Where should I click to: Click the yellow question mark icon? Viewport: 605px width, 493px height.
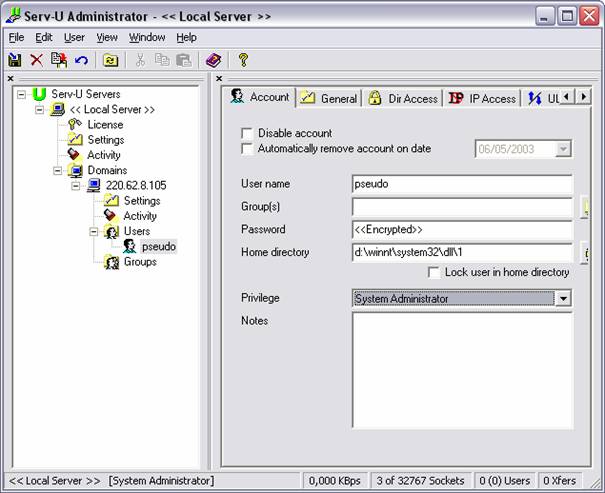pyautogui.click(x=243, y=60)
